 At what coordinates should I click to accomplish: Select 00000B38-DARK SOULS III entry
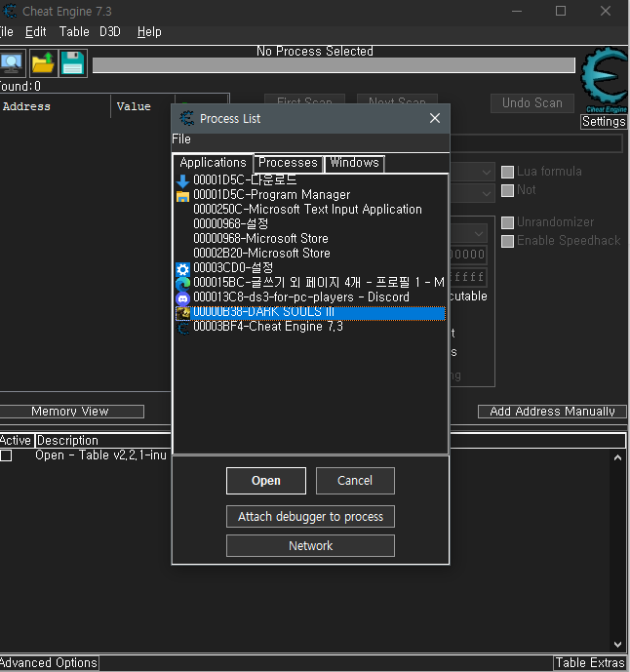(311, 312)
